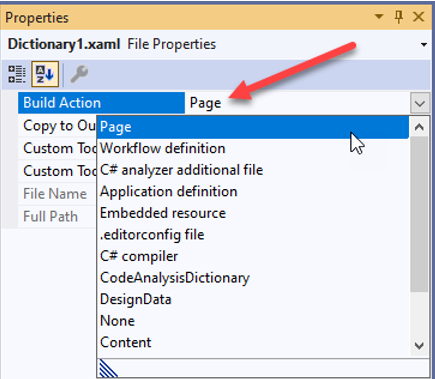Collapse the Build Action dropdown arrow

(420, 103)
